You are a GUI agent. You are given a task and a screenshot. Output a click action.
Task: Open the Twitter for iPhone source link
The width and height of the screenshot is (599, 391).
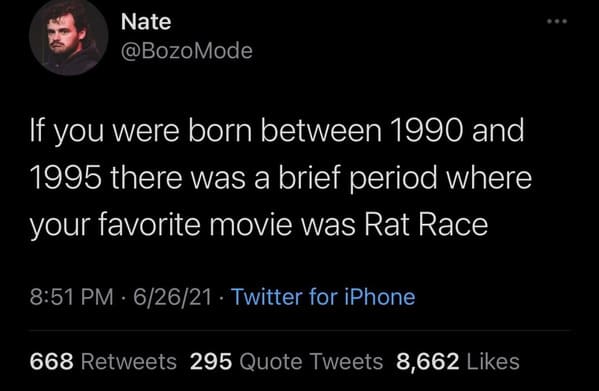(x=323, y=297)
